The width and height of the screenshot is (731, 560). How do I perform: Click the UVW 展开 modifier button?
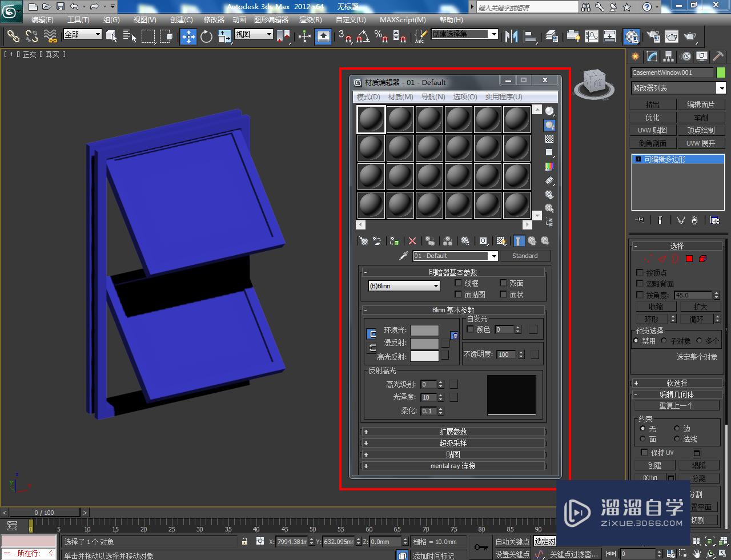pos(701,143)
